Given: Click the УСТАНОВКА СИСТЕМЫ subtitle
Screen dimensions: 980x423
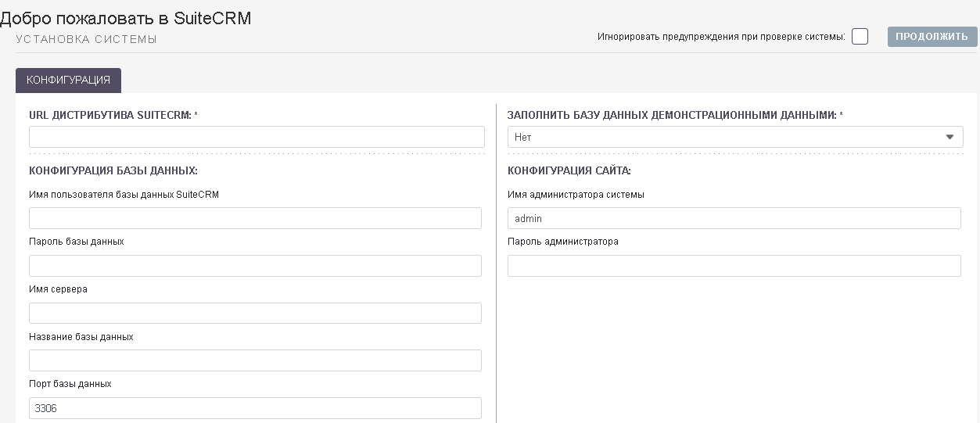Looking at the screenshot, I should pyautogui.click(x=87, y=39).
